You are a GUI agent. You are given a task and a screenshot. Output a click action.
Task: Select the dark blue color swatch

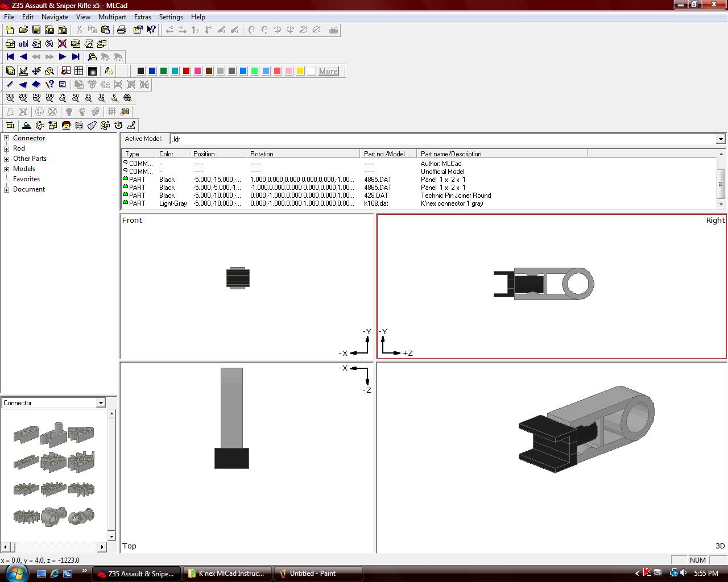pyautogui.click(x=152, y=71)
